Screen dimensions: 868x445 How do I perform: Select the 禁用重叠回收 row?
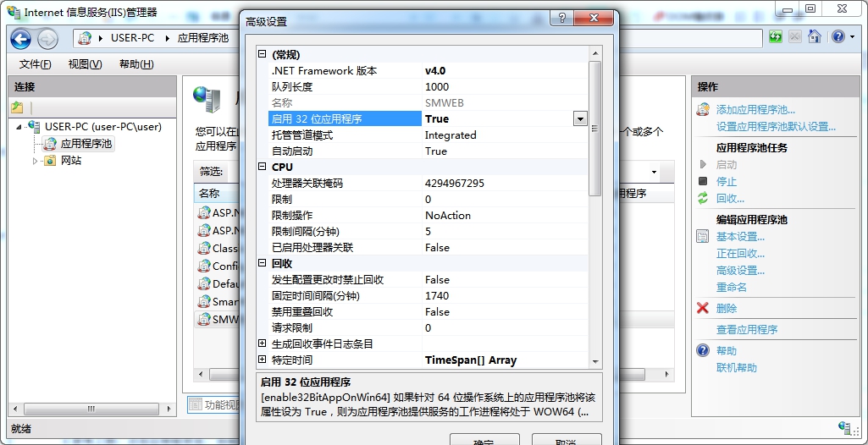428,312
